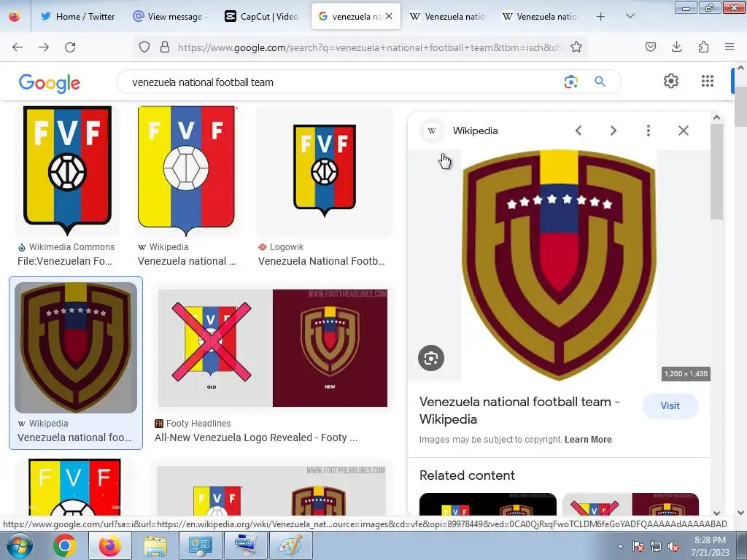Switch to the View message tab

(169, 17)
